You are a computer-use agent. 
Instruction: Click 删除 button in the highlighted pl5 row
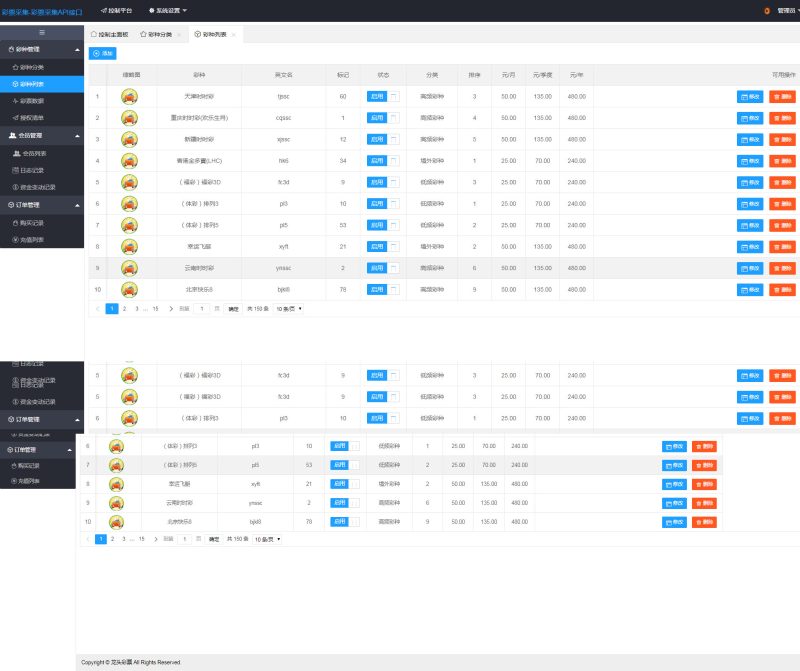pos(704,465)
